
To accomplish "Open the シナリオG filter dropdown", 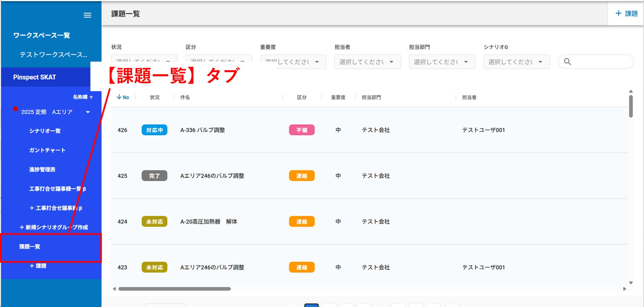I will coord(517,62).
